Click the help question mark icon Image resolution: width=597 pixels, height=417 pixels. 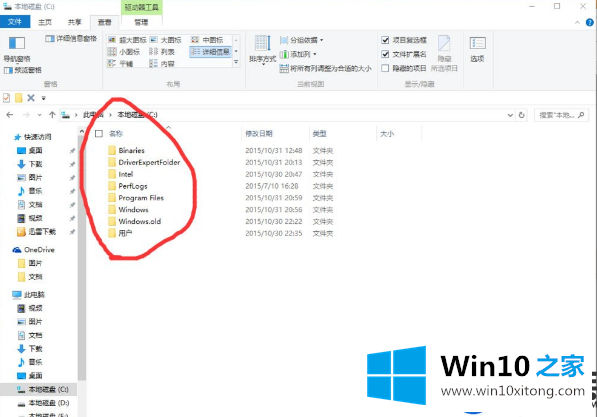[589, 22]
